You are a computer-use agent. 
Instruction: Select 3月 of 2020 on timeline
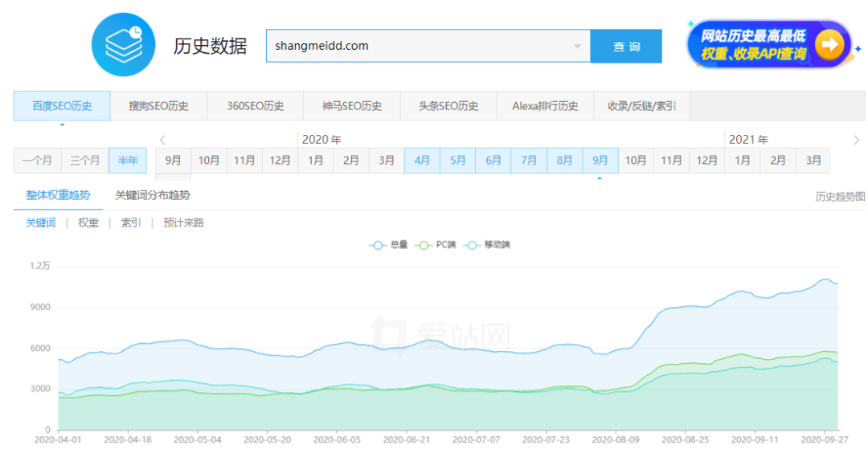[x=387, y=161]
